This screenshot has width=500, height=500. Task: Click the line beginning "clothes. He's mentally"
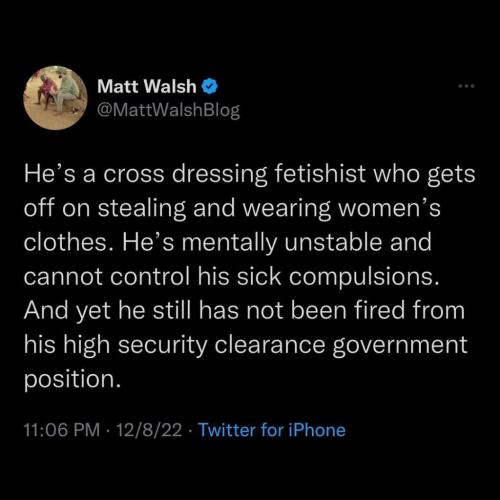click(x=228, y=243)
